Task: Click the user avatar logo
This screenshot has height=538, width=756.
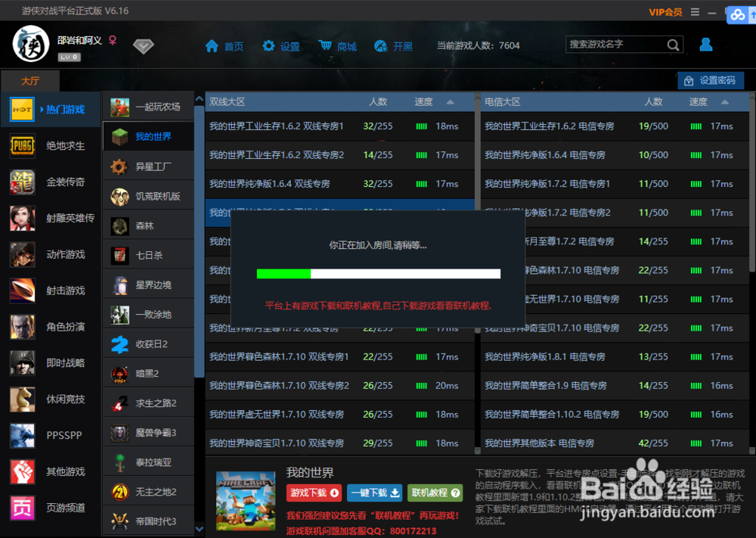Action: [31, 44]
